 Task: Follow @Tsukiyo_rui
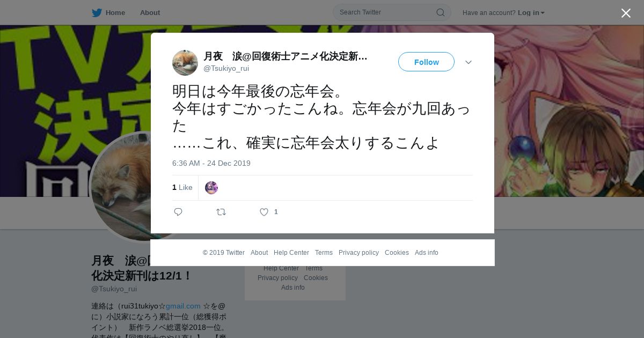point(426,62)
